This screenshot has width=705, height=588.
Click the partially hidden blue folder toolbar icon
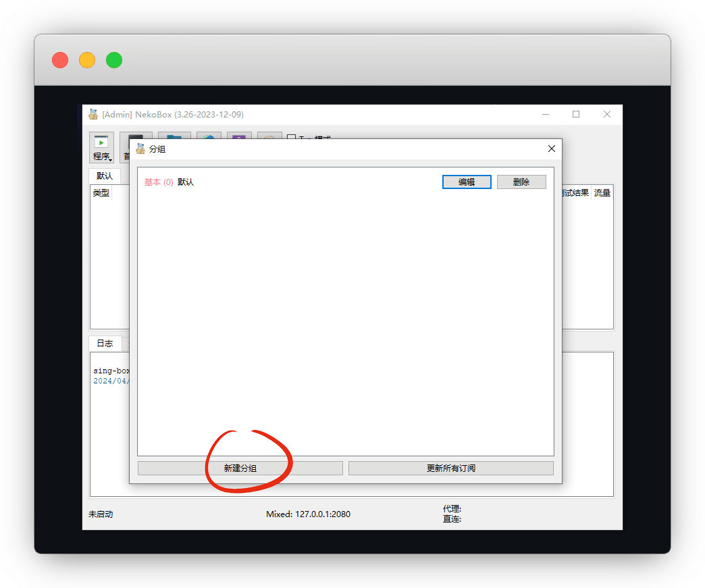[175, 136]
